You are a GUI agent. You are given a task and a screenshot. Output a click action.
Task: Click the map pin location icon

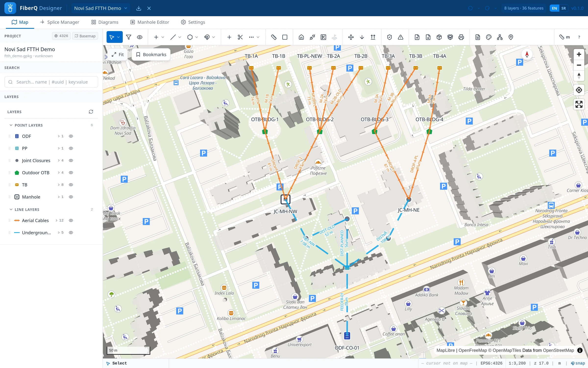pyautogui.click(x=511, y=37)
